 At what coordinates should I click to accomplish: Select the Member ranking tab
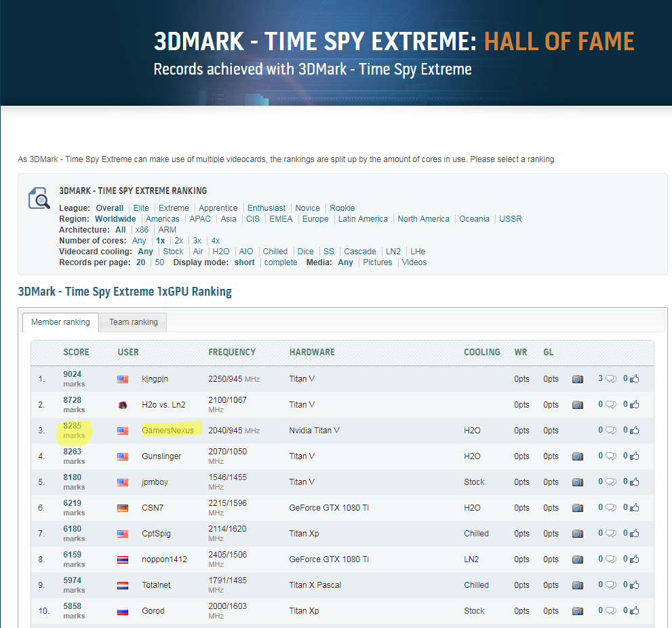click(x=60, y=322)
